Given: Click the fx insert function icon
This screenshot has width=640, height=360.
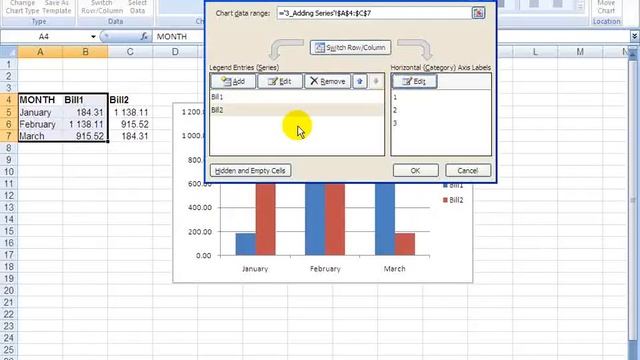Looking at the screenshot, I should pos(144,37).
